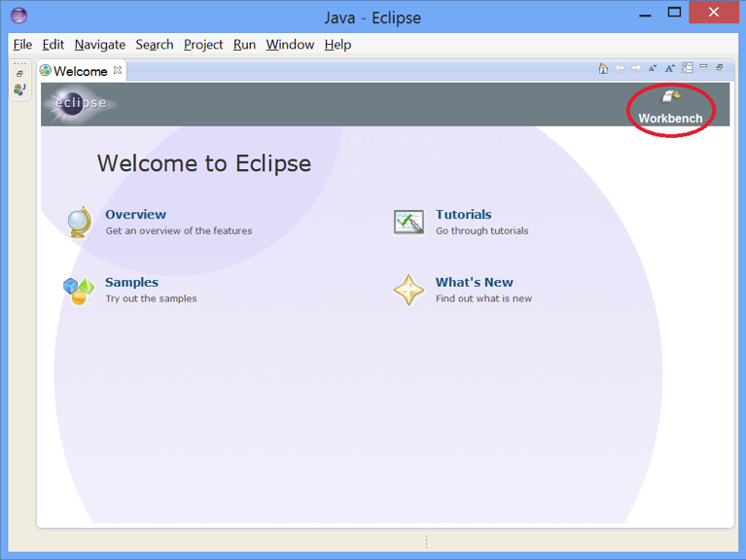The width and height of the screenshot is (746, 560).
Task: Click the Samples shapes icon
Action: point(79,291)
